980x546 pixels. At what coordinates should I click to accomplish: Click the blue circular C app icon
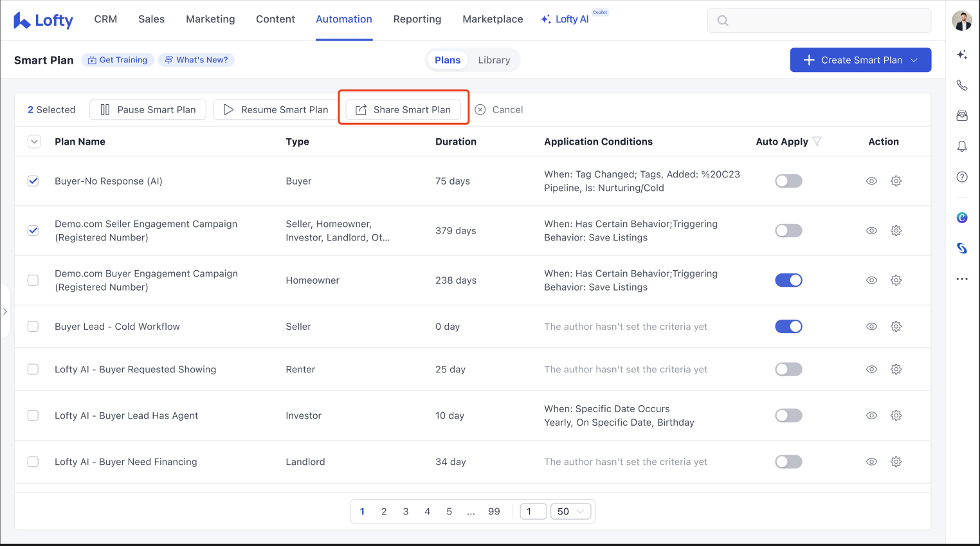point(962,217)
